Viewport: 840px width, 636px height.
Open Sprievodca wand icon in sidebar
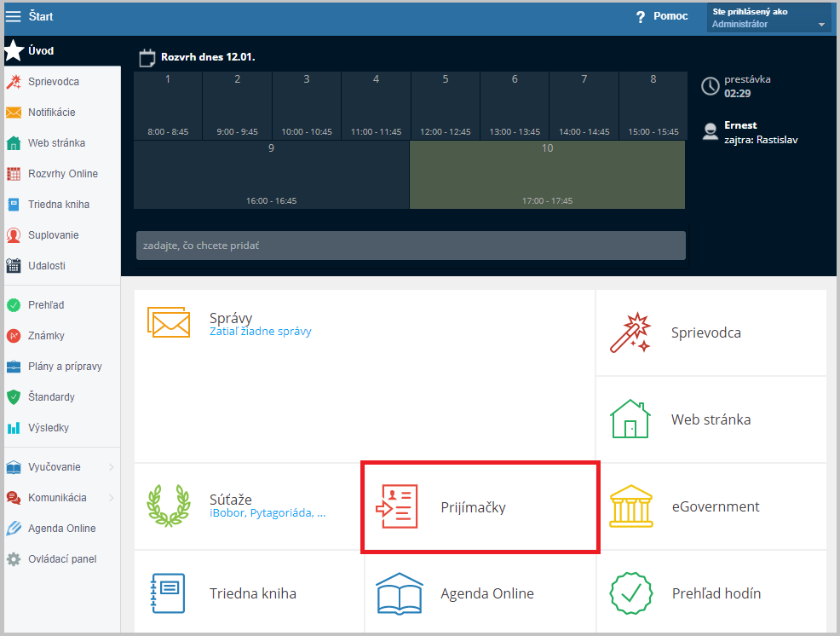pos(14,82)
